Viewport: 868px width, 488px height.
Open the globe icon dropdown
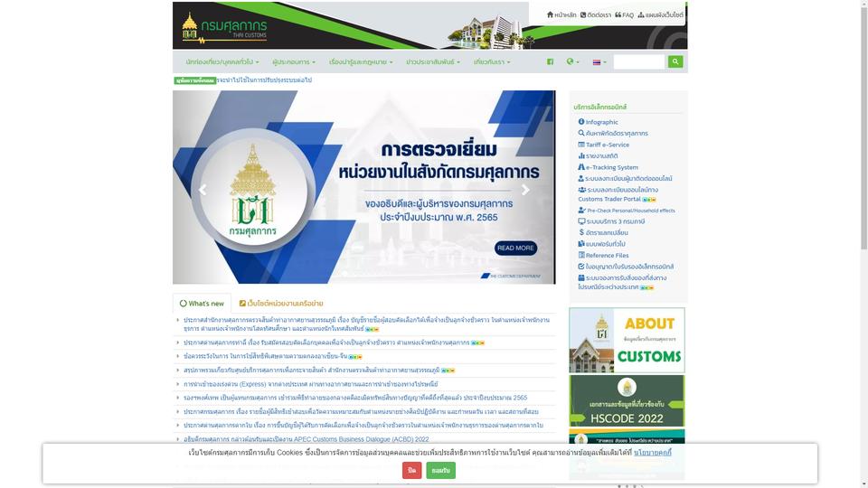point(572,62)
